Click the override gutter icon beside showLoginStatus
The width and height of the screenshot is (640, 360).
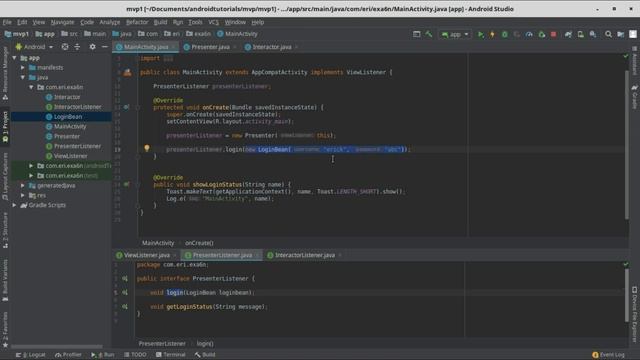click(127, 184)
